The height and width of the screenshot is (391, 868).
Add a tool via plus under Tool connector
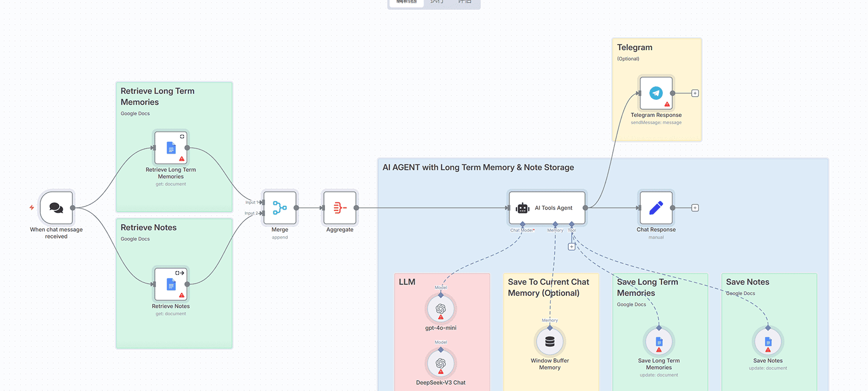point(571,247)
